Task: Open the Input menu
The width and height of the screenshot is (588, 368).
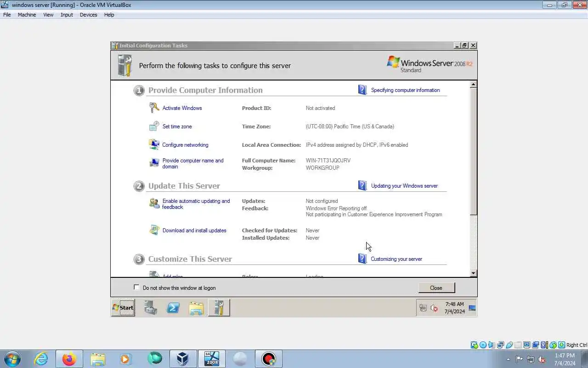Action: [x=67, y=15]
